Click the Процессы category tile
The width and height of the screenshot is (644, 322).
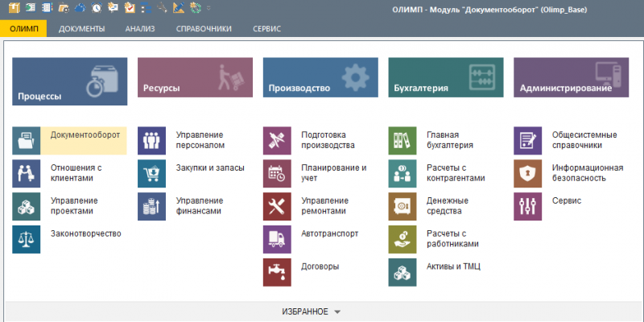70,81
